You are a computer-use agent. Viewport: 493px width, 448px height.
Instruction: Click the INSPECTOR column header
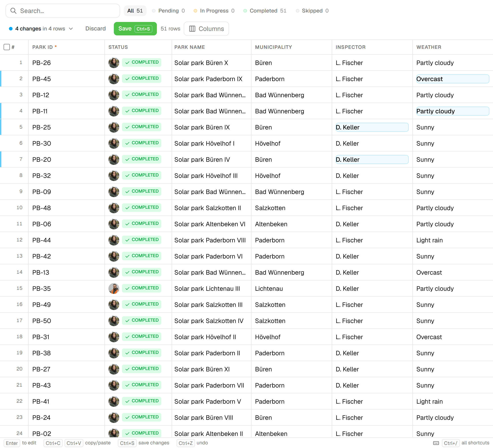(372, 47)
